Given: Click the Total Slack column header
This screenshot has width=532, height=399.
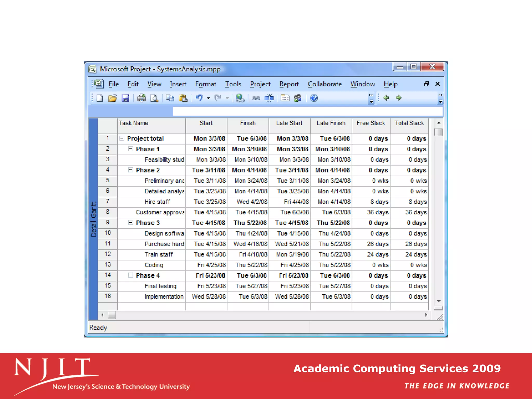Looking at the screenshot, I should point(409,126).
